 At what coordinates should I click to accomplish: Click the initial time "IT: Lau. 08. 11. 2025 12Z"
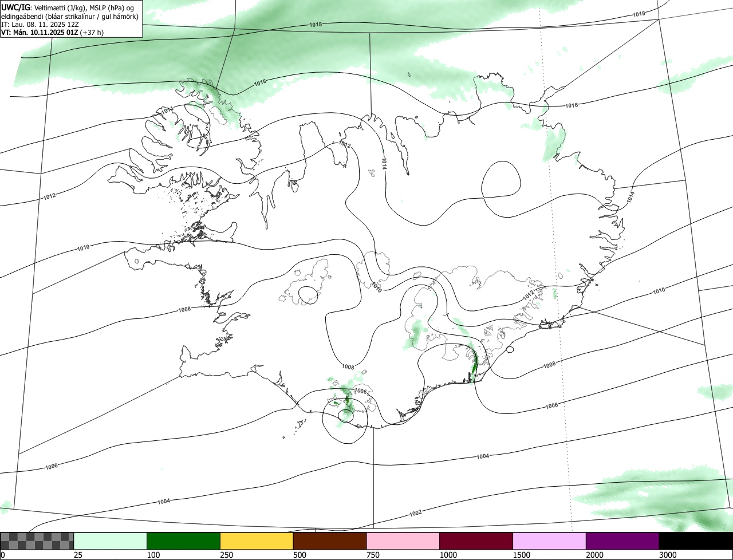[x=40, y=25]
